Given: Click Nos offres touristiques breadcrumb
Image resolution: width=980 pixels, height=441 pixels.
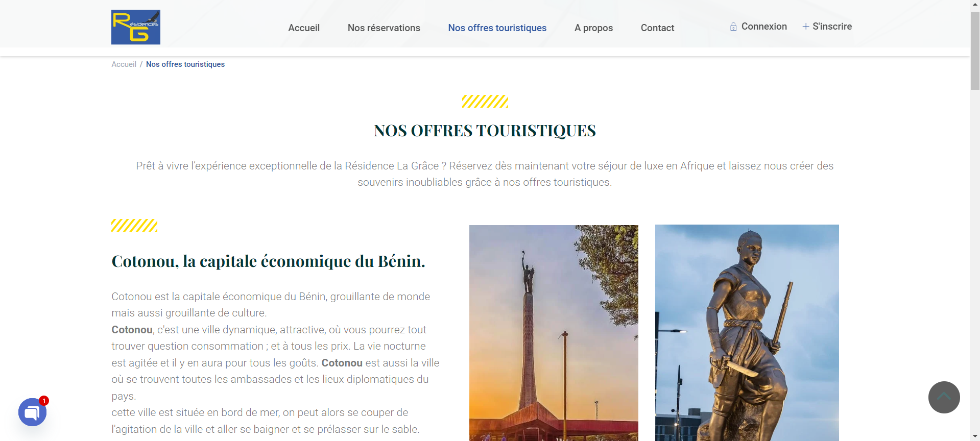Looking at the screenshot, I should (185, 64).
